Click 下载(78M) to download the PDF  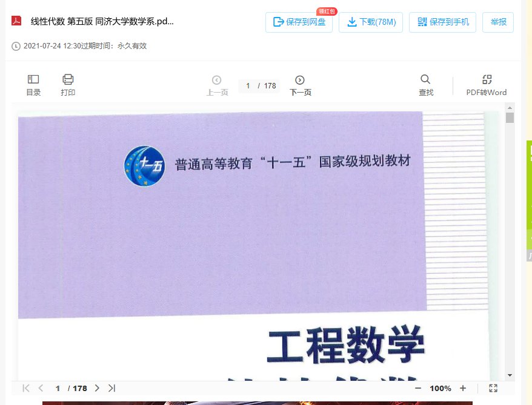point(370,22)
